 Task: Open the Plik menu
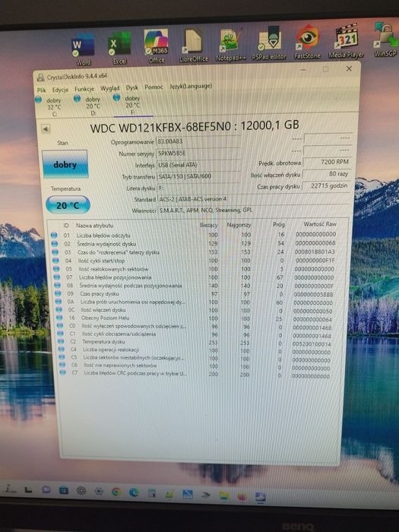(42, 90)
